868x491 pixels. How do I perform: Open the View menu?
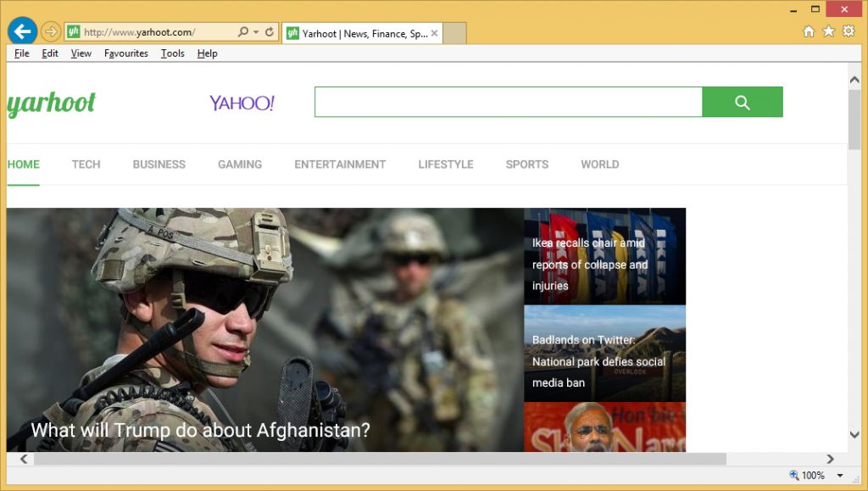[81, 53]
